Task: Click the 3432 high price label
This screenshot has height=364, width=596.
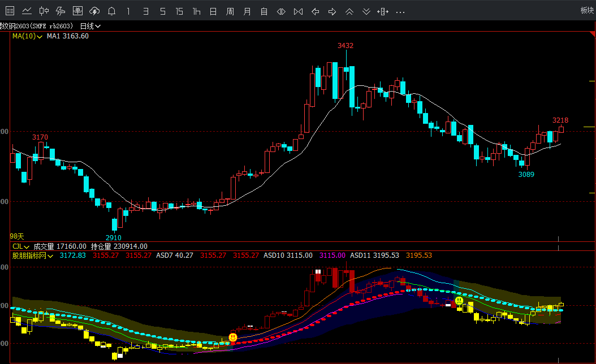Action: pyautogui.click(x=345, y=46)
